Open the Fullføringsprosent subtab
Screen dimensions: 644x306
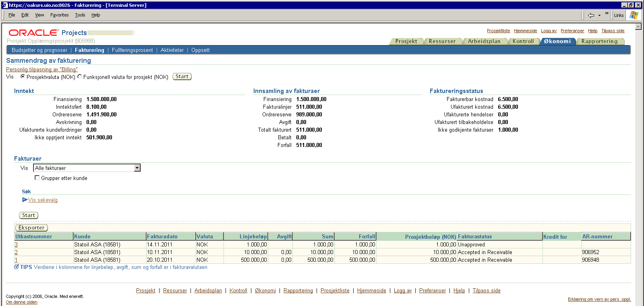(x=133, y=50)
